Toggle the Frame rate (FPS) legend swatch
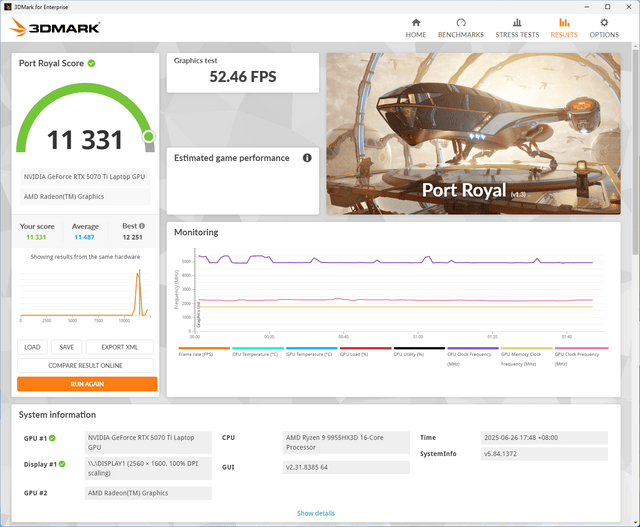 (x=204, y=348)
